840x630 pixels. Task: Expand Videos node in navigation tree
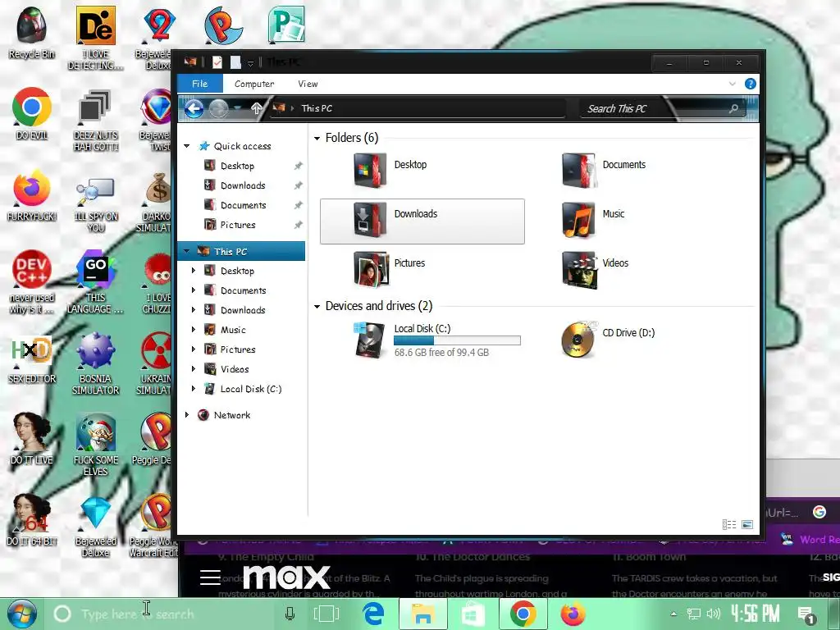194,368
